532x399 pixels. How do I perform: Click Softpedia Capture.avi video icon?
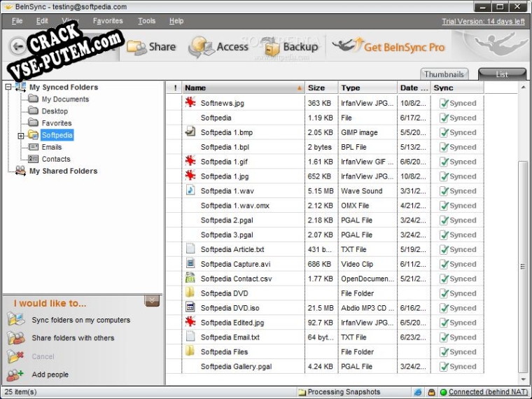[x=190, y=263]
